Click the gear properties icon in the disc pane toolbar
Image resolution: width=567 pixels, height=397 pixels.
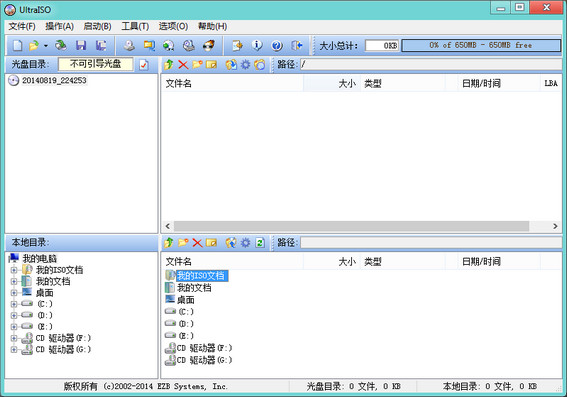pos(246,65)
